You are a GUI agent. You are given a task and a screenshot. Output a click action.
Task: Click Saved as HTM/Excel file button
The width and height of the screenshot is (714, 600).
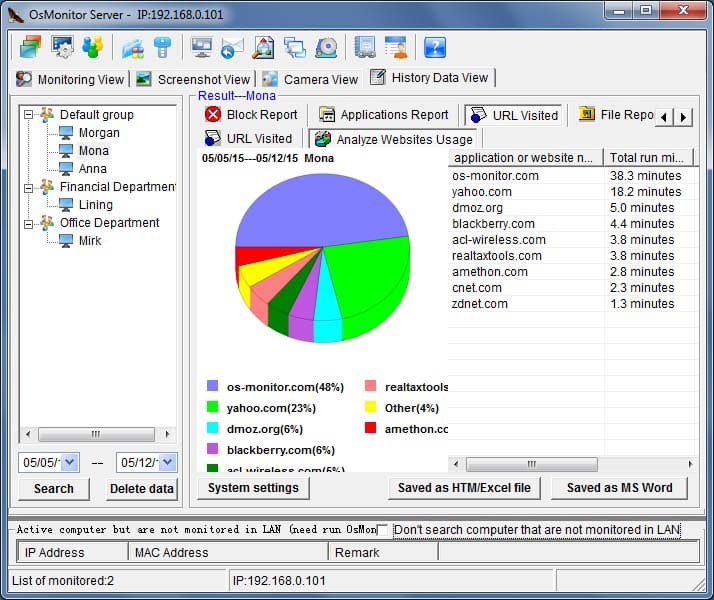coord(464,488)
